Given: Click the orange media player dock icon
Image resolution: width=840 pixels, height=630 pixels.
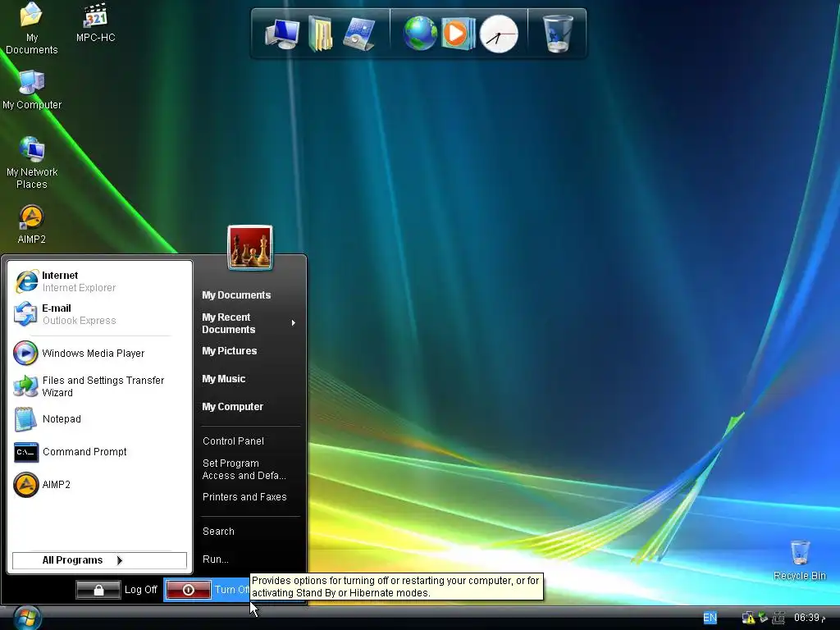Looking at the screenshot, I should (458, 34).
